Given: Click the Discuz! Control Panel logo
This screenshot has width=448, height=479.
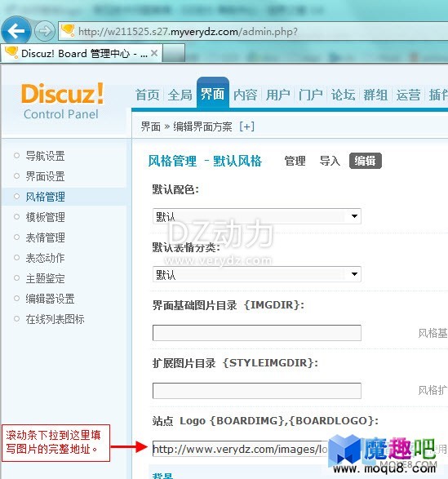Looking at the screenshot, I should (62, 101).
